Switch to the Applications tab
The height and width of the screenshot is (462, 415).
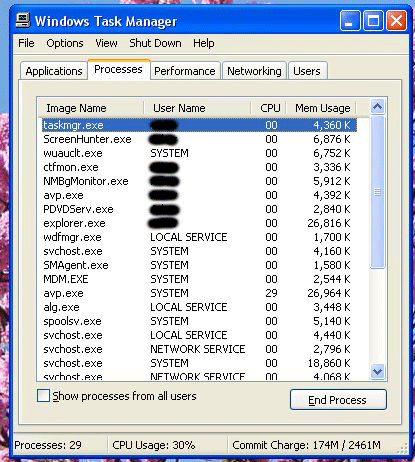[x=54, y=71]
